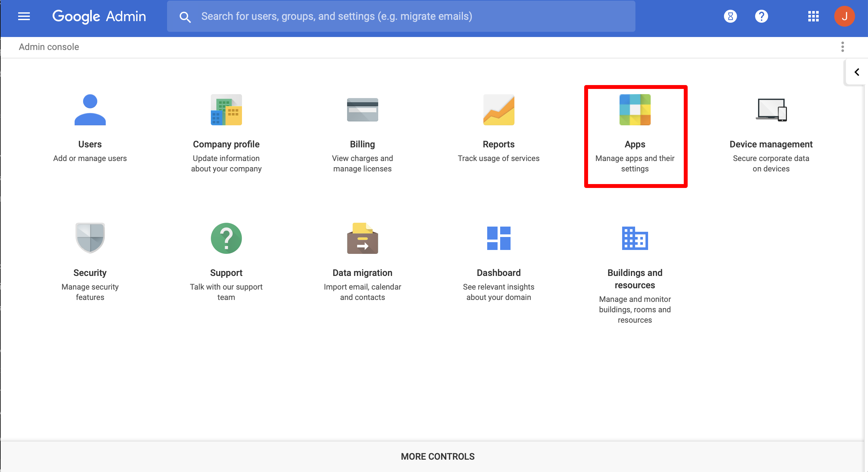Click the Company profile heading
Image resolution: width=868 pixels, height=472 pixels.
[226, 144]
